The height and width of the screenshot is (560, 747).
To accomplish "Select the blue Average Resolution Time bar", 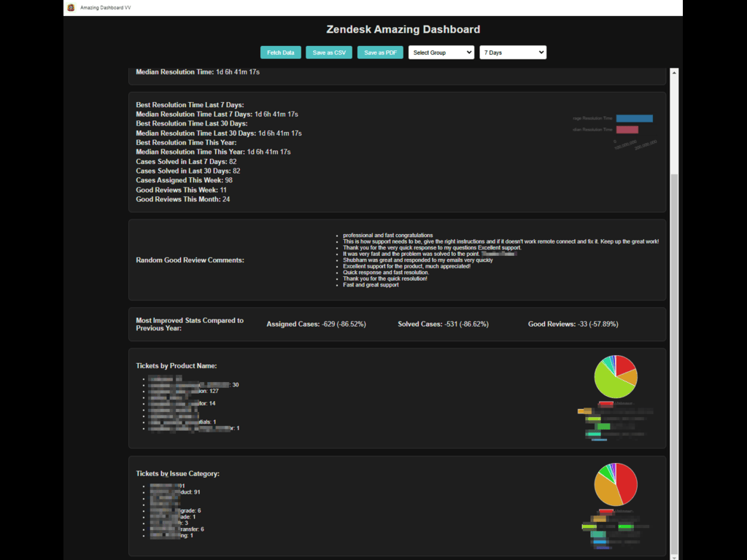I will 634,118.
